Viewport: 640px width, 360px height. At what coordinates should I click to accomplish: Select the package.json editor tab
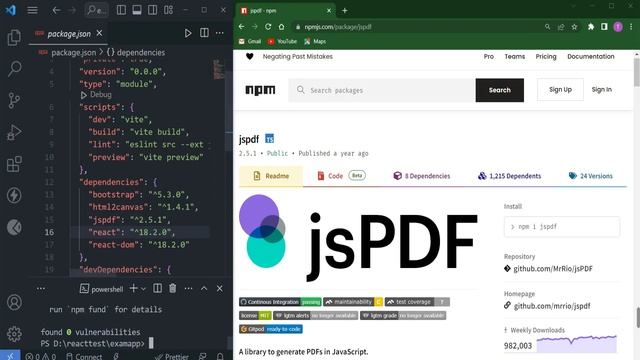point(69,33)
